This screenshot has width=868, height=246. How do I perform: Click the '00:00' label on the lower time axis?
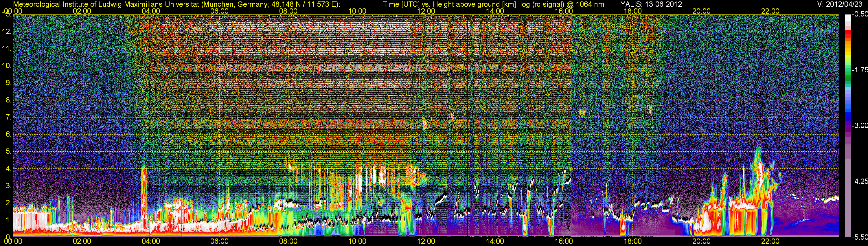pyautogui.click(x=13, y=242)
